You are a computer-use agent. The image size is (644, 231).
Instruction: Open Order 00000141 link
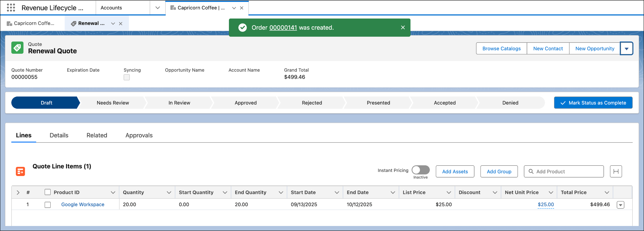[283, 28]
